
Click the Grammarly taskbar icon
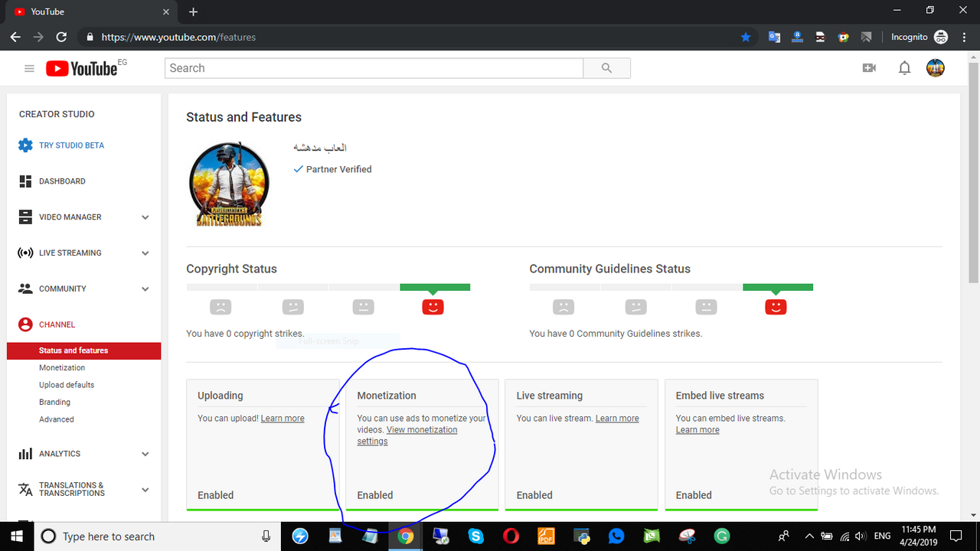[722, 536]
